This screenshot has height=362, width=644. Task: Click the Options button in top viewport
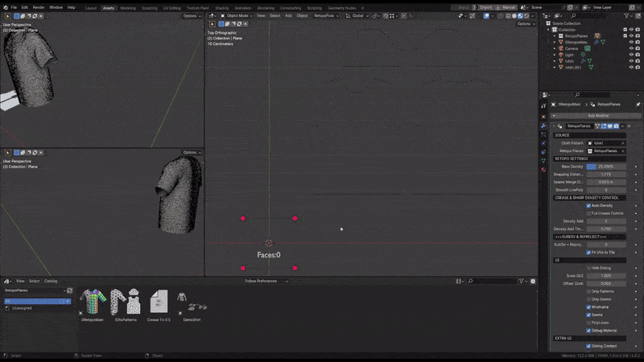(x=525, y=23)
